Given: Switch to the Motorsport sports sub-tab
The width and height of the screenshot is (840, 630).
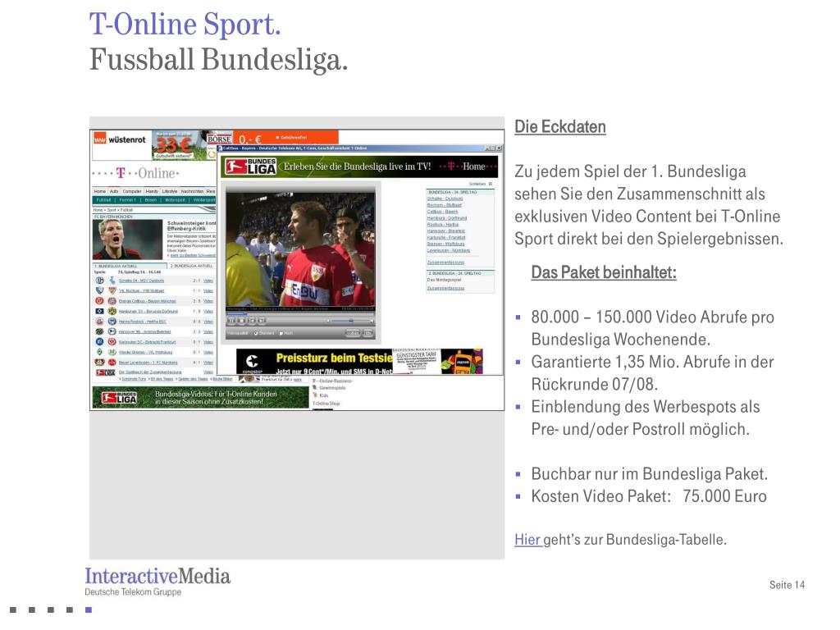Looking at the screenshot, I should click(176, 200).
